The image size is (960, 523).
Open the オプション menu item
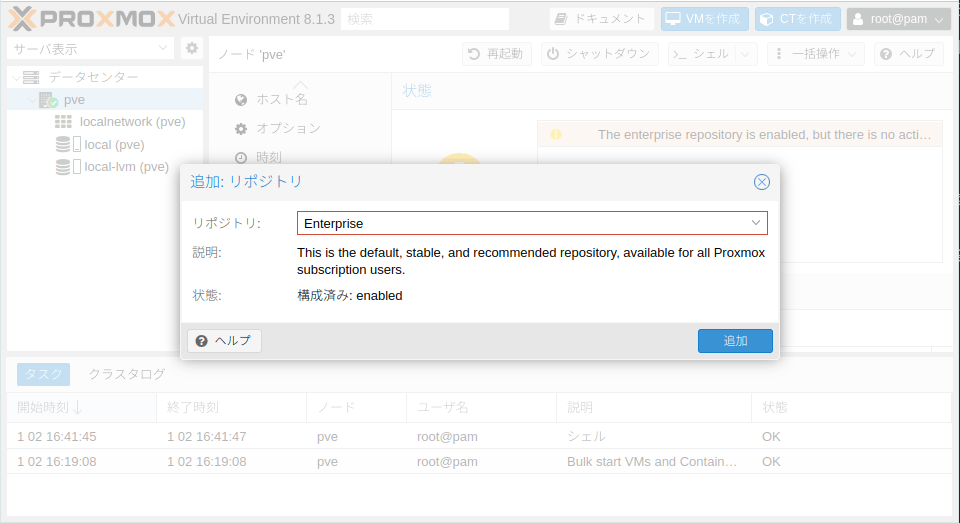click(x=288, y=128)
